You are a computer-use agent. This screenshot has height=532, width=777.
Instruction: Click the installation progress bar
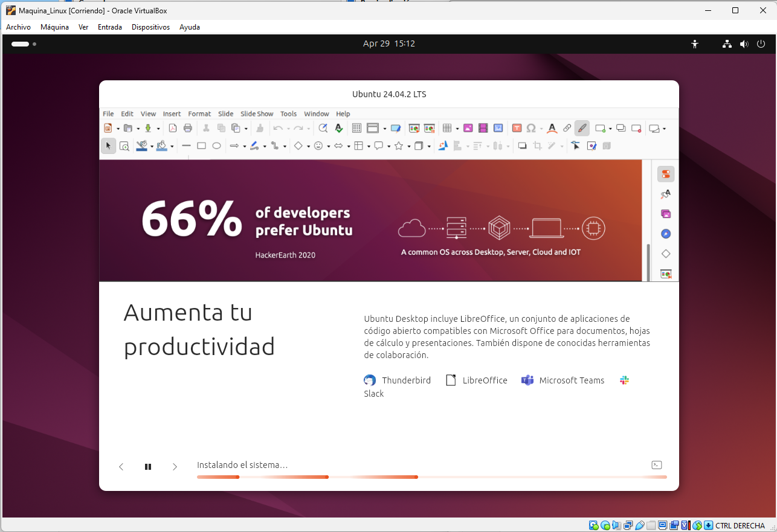(431, 477)
